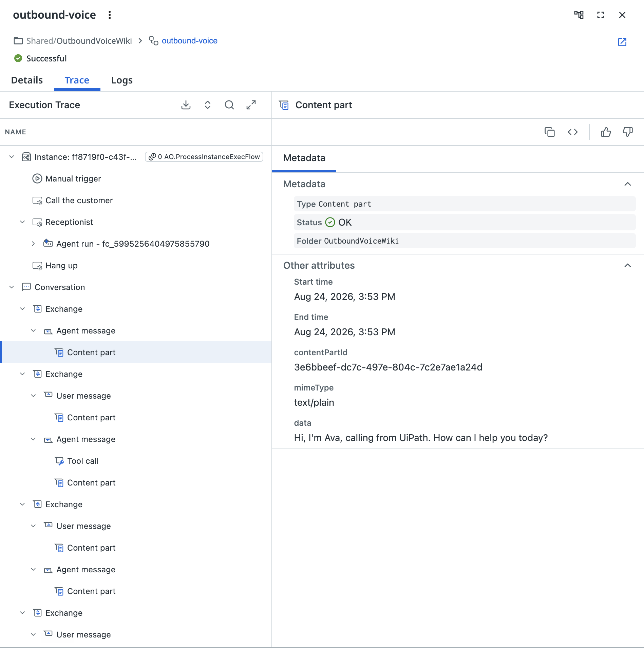Image resolution: width=644 pixels, height=648 pixels.
Task: Collapse the Receptionist node
Action: (22, 222)
